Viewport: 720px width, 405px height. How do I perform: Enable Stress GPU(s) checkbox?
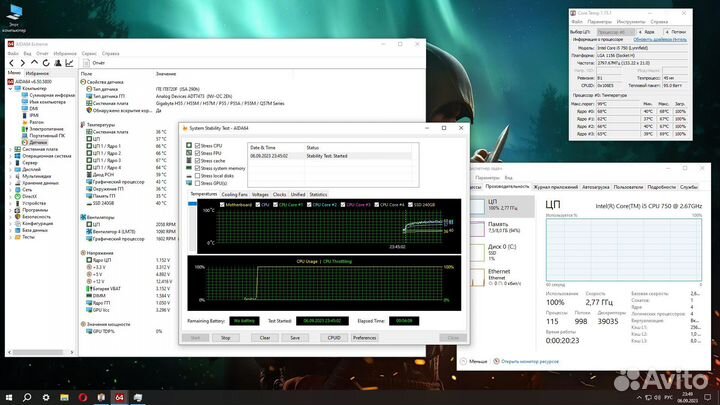pos(197,183)
